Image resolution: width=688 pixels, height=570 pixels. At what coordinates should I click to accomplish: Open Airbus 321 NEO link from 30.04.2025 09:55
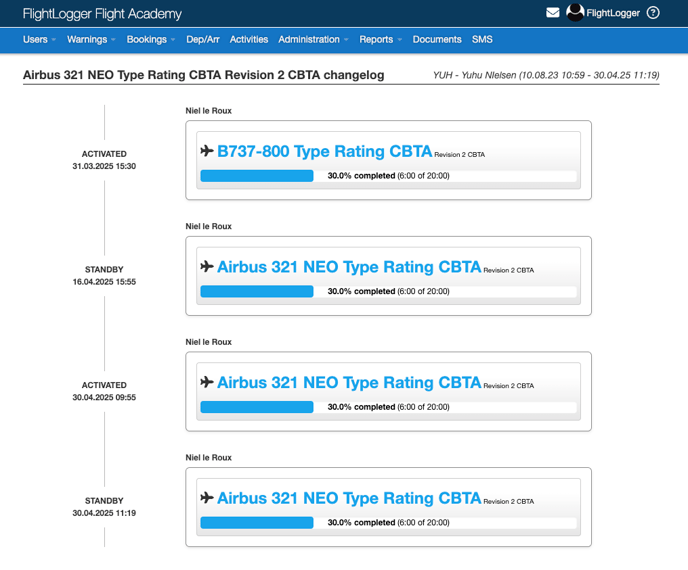[x=349, y=383]
